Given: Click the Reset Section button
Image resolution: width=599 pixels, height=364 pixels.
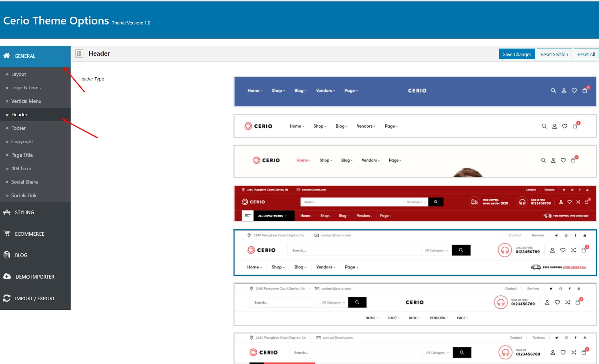Looking at the screenshot, I should (x=554, y=54).
